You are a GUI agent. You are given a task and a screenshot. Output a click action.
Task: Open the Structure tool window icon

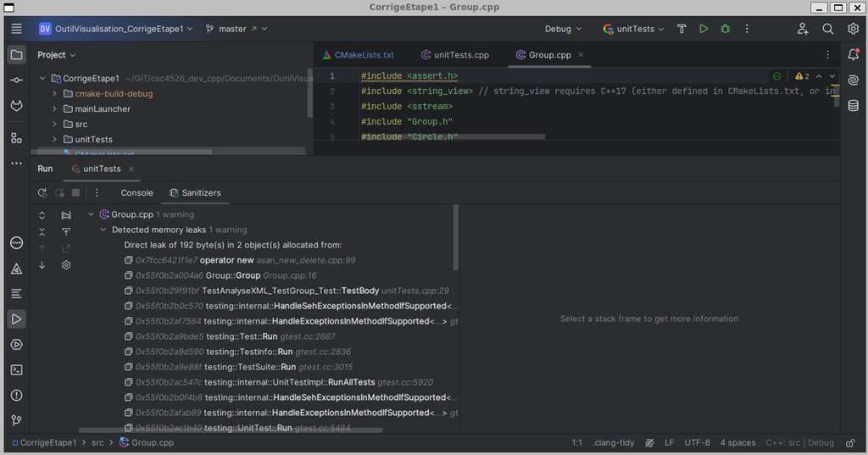(17, 138)
